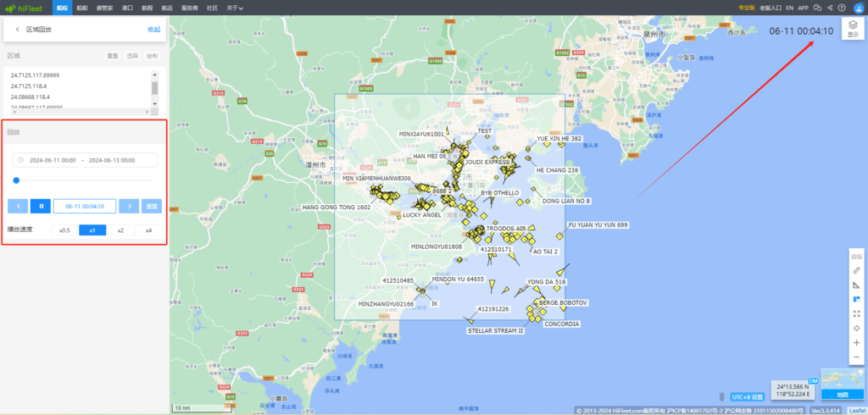Click the coordinate list scroll-up arrow
This screenshot has height=415, width=868.
[x=155, y=74]
